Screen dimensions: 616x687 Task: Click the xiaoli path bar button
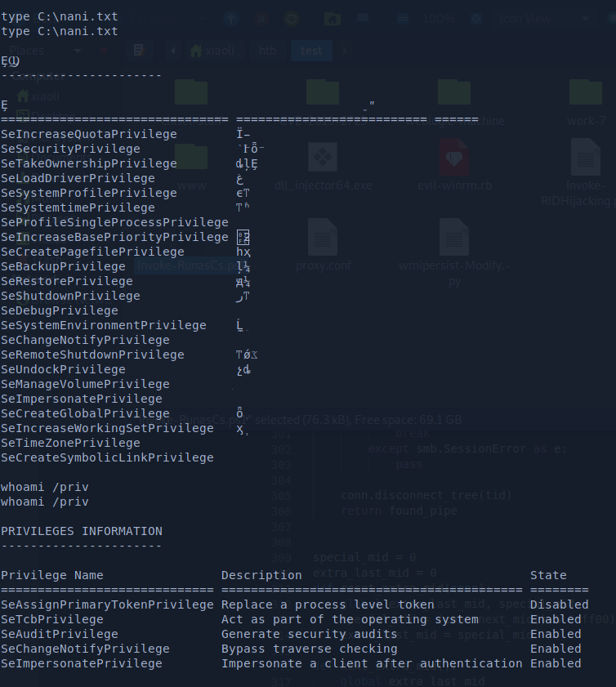212,51
